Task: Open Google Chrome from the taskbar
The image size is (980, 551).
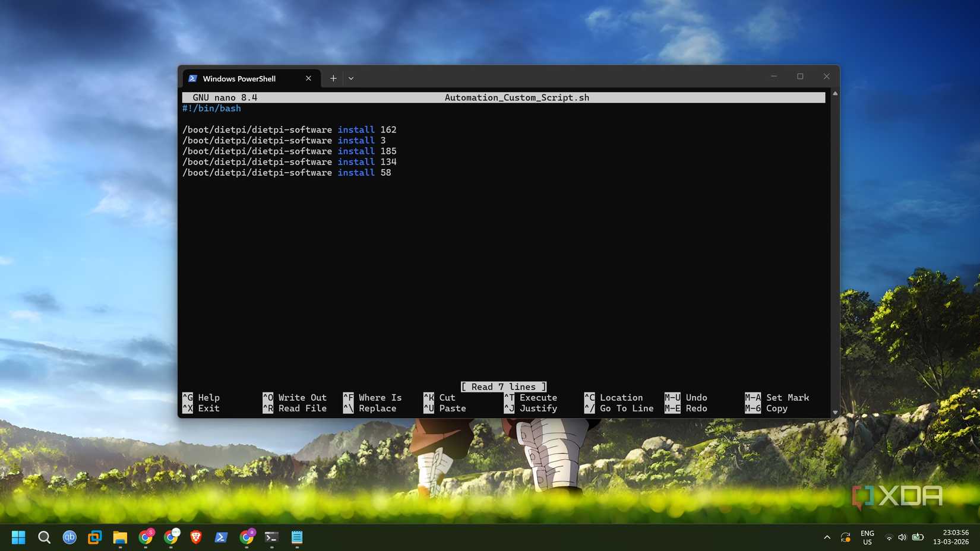Action: [x=146, y=537]
